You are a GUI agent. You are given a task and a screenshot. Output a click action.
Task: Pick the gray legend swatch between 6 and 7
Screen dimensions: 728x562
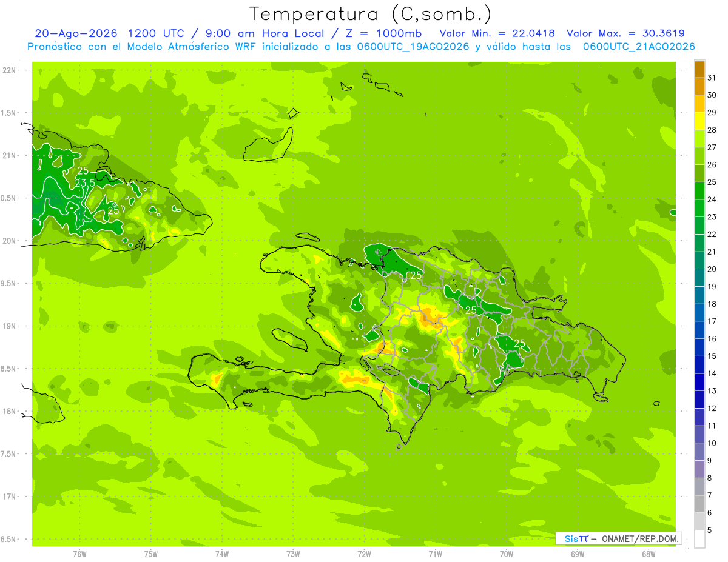point(699,504)
